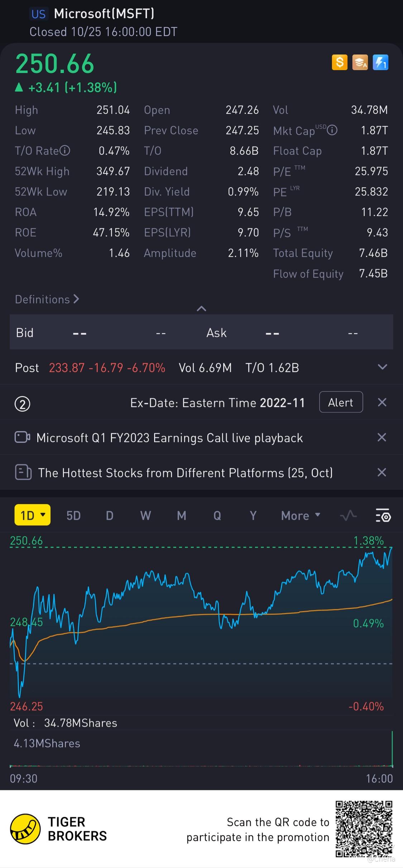
Task: Open the More timeframes dropdown
Action: click(301, 516)
